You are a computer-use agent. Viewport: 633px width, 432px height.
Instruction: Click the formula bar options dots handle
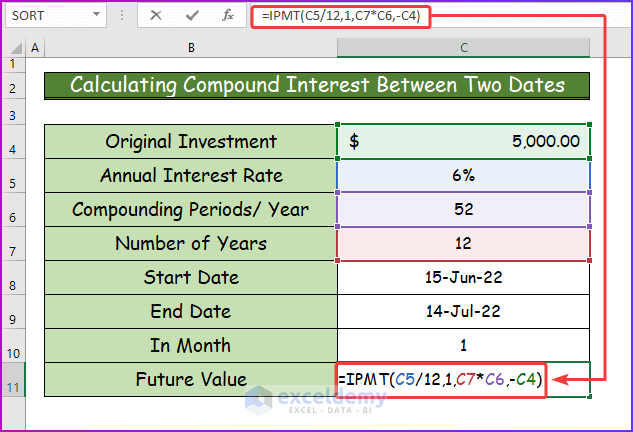(122, 15)
